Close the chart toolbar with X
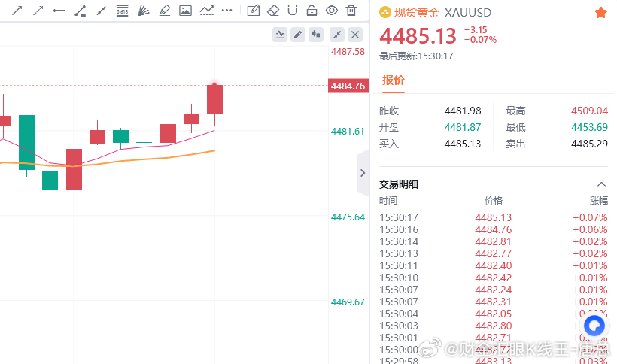This screenshot has height=364, width=617. pos(355,35)
